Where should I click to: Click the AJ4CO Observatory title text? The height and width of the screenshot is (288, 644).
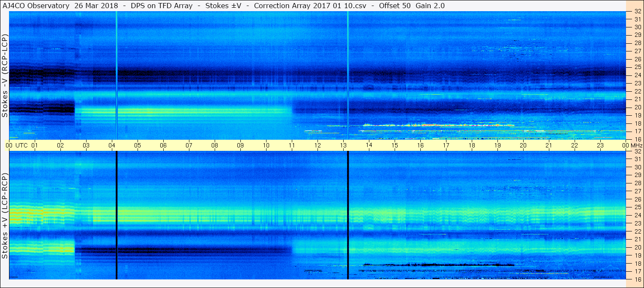(x=36, y=6)
